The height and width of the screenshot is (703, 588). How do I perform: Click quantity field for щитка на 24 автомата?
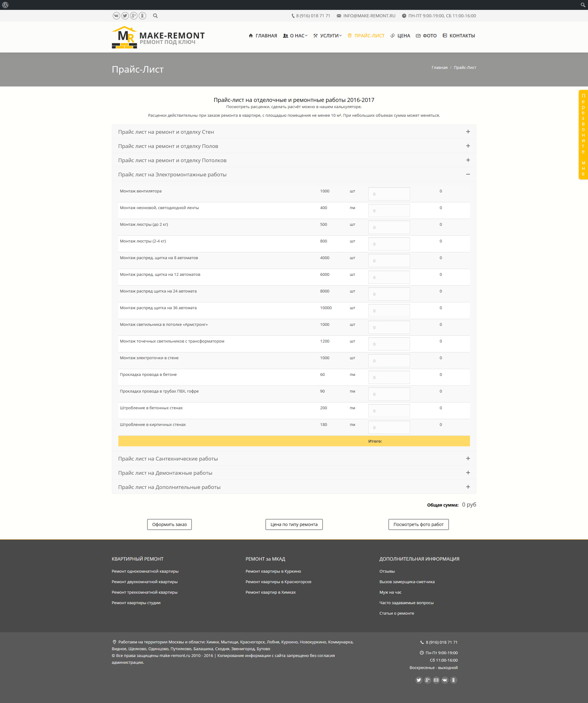[389, 294]
